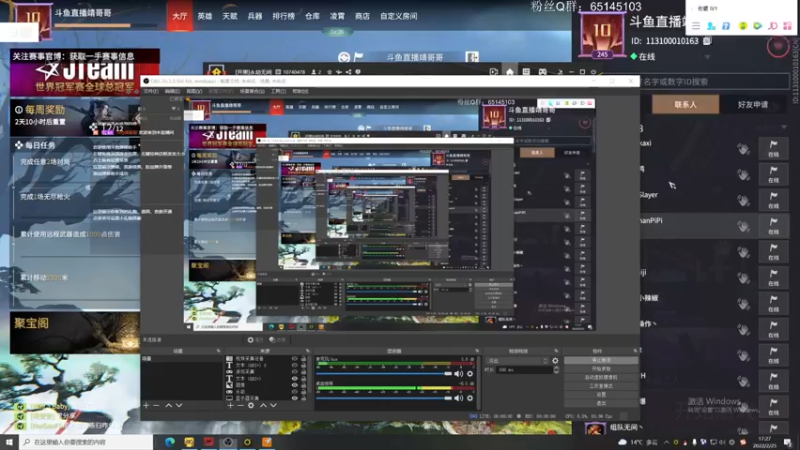Select the 好友申请 tab in friends panel
The height and width of the screenshot is (450, 800).
753,105
